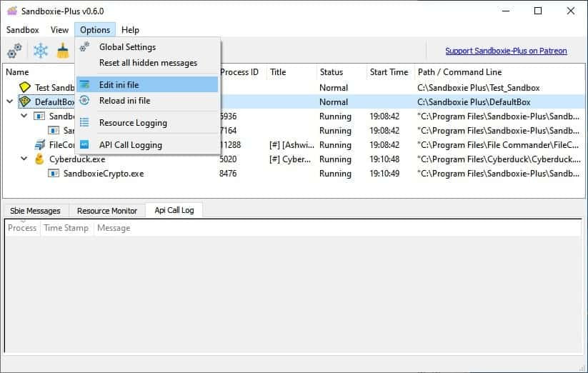
Task: Select the Cyberduck.exe process row
Action: click(294, 159)
